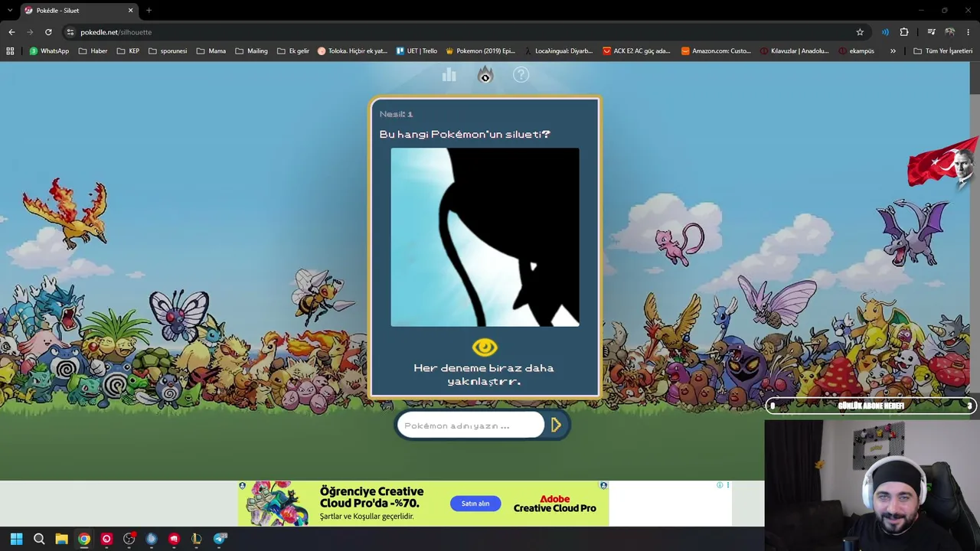This screenshot has height=551, width=980.
Task: Open the Mama bookmark folder
Action: click(211, 51)
